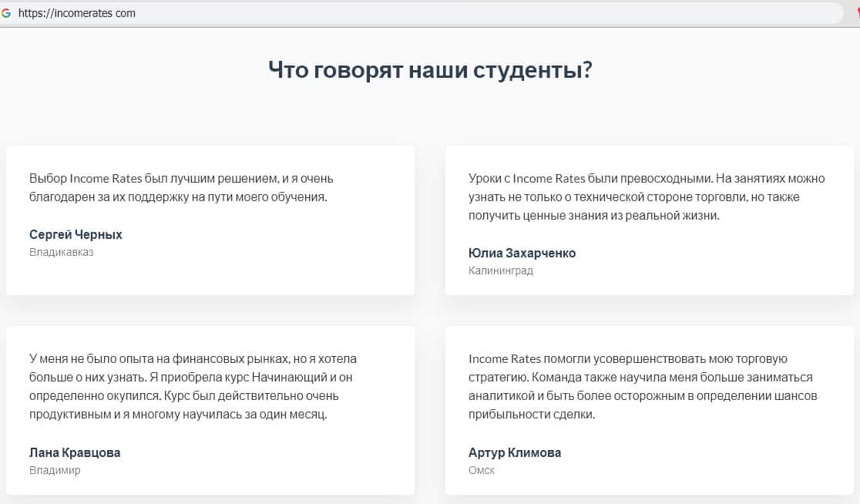Select the name Юлиа Захарченко

pos(522,253)
